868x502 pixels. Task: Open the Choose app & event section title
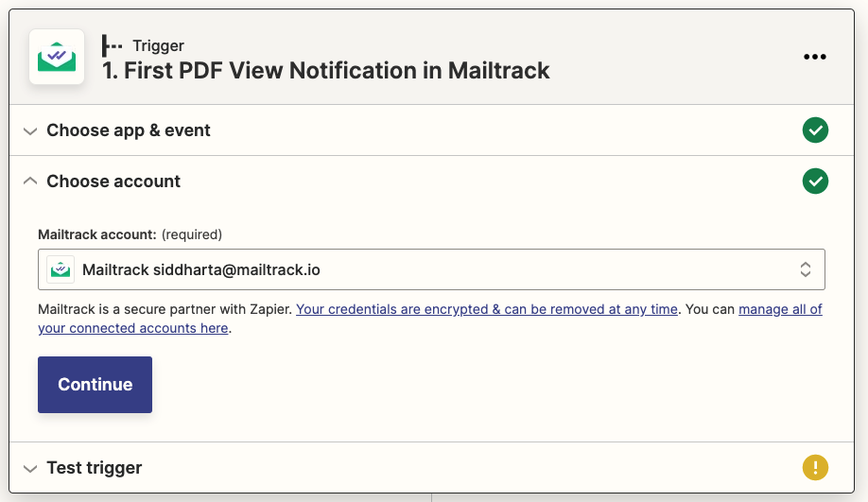point(129,130)
